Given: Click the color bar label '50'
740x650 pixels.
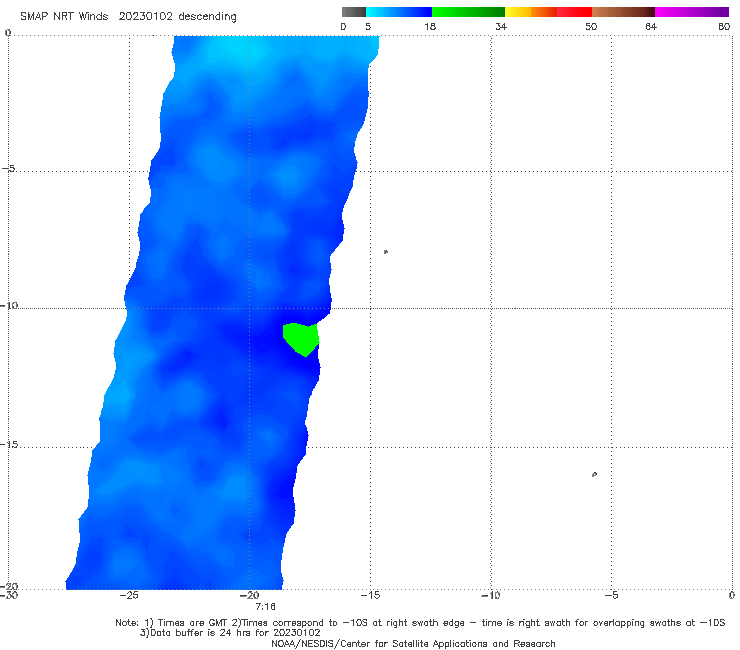Looking at the screenshot, I should pos(591,26).
